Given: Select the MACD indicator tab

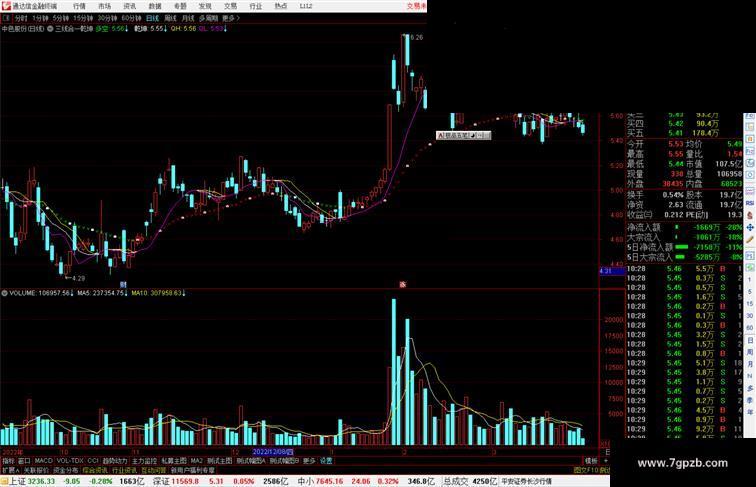Looking at the screenshot, I should tap(43, 461).
